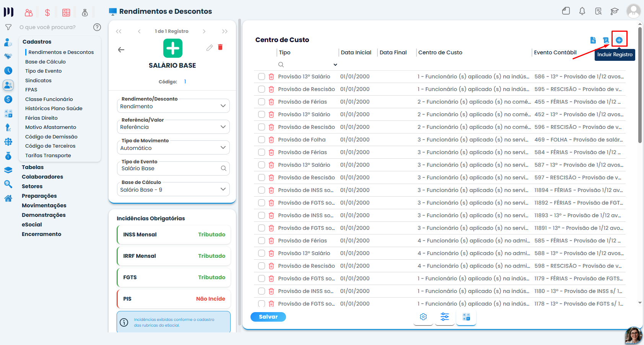This screenshot has height=345, width=644.
Task: Click the Incluir Registro plus icon
Action: point(619,40)
